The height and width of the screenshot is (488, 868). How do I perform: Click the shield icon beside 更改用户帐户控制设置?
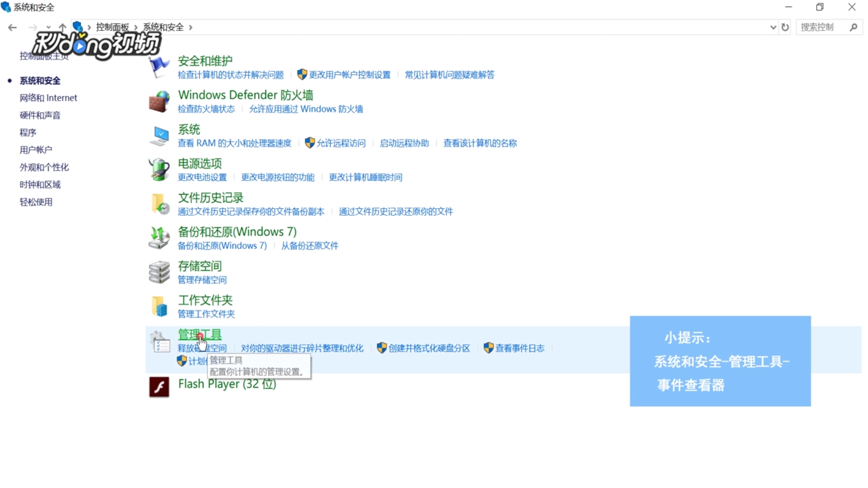(x=302, y=74)
